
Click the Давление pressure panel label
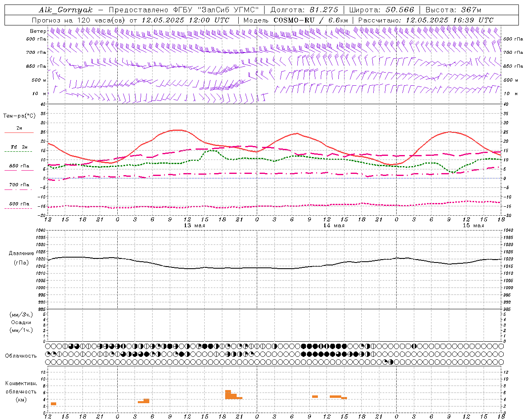(x=21, y=253)
